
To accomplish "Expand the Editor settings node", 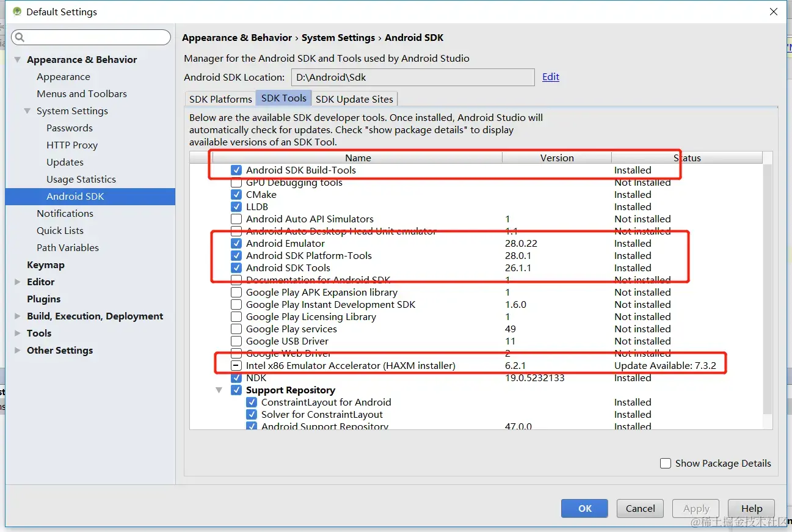I will [x=18, y=282].
